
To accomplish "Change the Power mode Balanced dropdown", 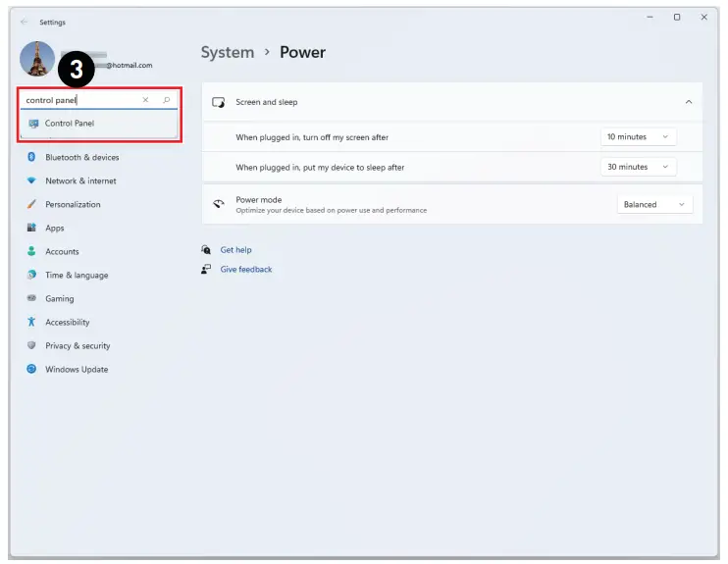I will [x=654, y=204].
